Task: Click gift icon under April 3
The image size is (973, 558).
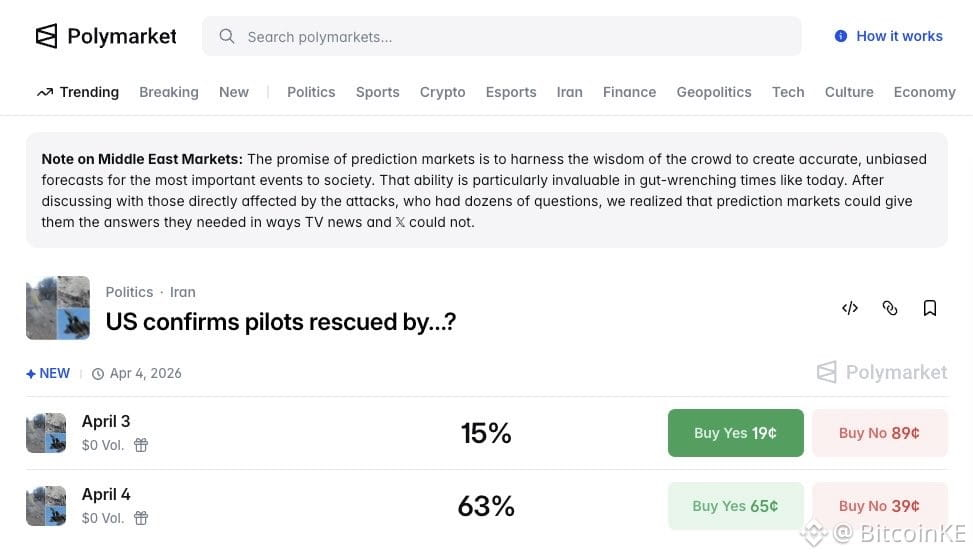Action: coord(141,445)
